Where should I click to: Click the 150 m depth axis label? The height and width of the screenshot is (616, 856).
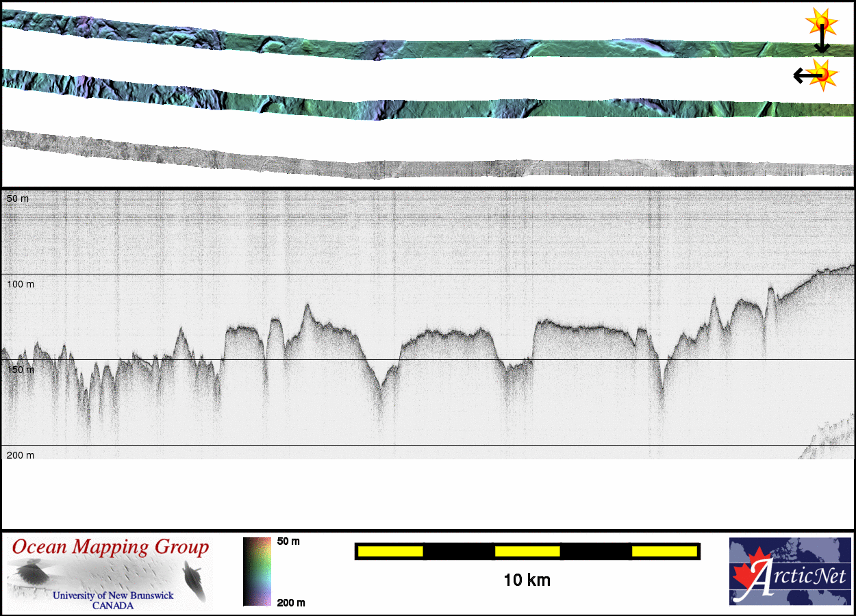21,370
